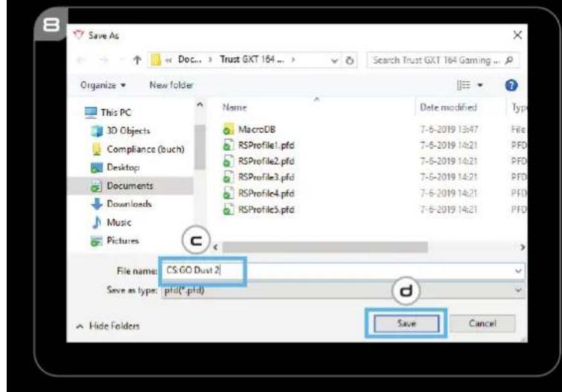Screen dimensions: 562x392
Task: Select the 3D Objects label
Action: [128, 131]
